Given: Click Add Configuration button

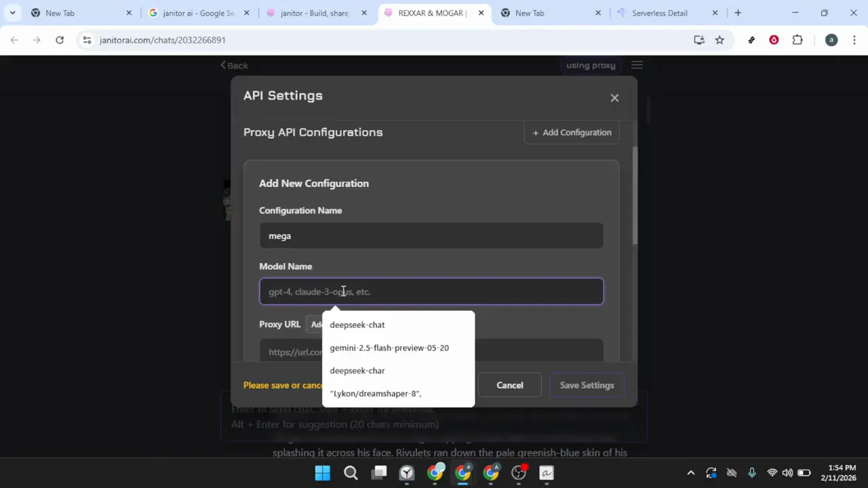Looking at the screenshot, I should (572, 132).
